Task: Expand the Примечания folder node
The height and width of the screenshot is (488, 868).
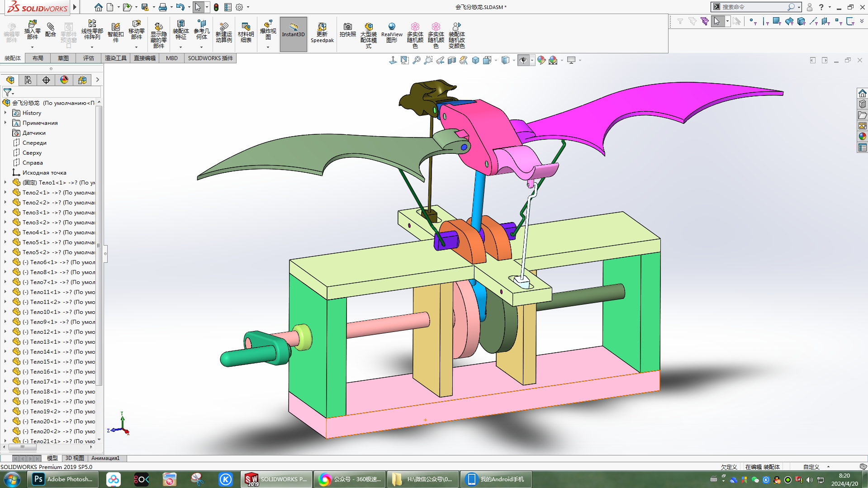Action: [5, 123]
